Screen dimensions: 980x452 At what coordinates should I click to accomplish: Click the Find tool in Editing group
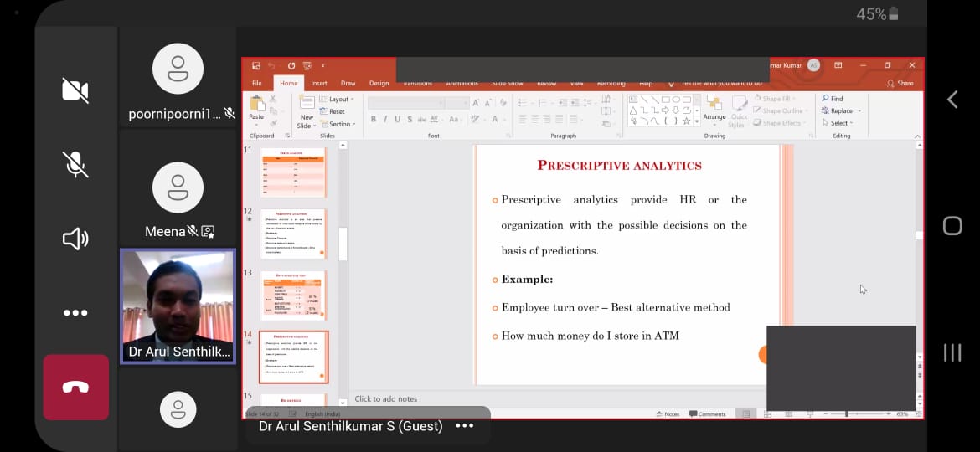833,99
